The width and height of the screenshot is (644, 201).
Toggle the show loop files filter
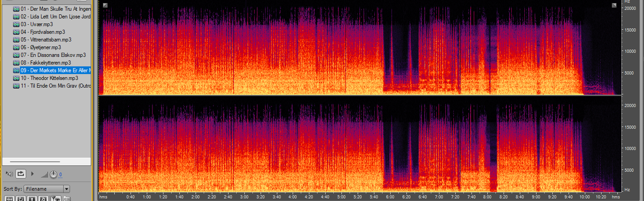tap(21, 198)
